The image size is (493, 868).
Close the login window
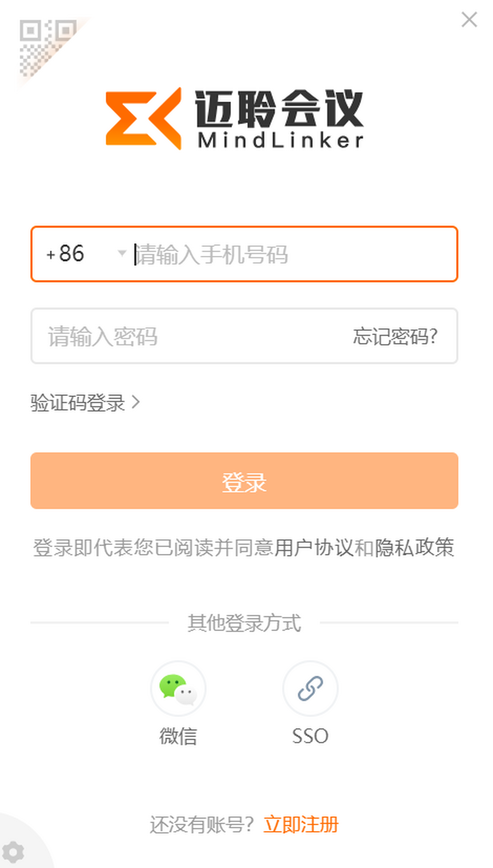pos(469,20)
